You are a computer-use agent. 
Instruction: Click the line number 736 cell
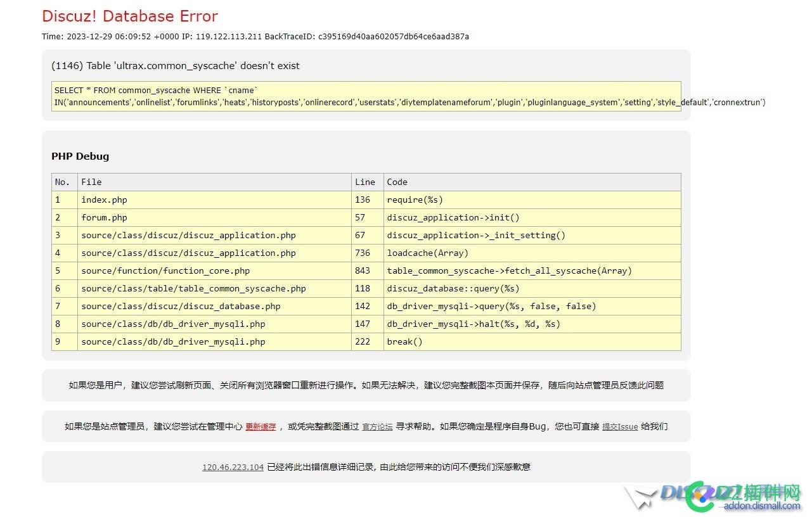pos(367,253)
